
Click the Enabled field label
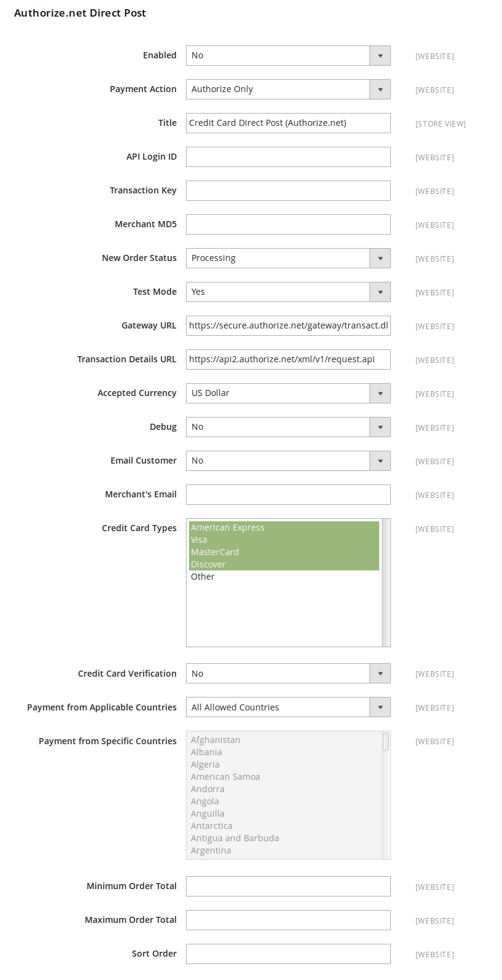160,55
